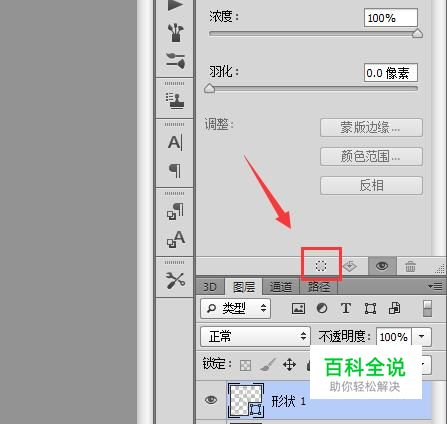447x424 pixels.
Task: Hide the 形状 1 layer
Action: [x=211, y=399]
